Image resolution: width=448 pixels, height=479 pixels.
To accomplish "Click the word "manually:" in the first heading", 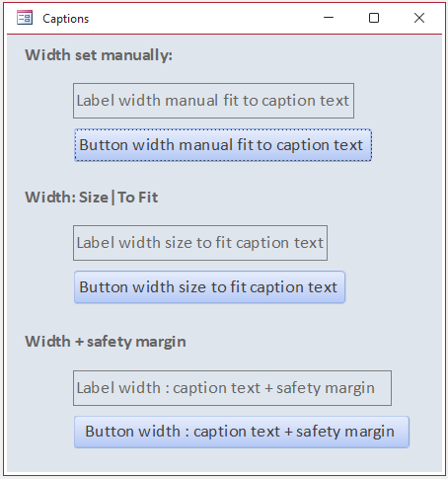I will click(x=137, y=55).
